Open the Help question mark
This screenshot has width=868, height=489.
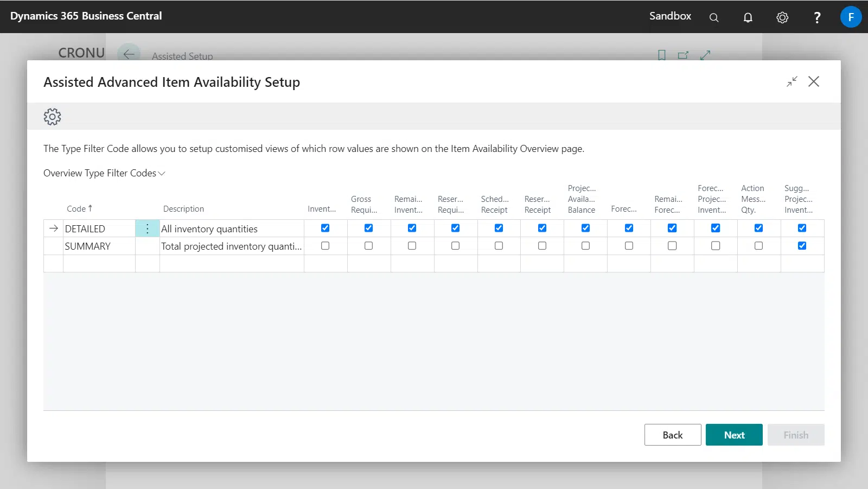(816, 17)
